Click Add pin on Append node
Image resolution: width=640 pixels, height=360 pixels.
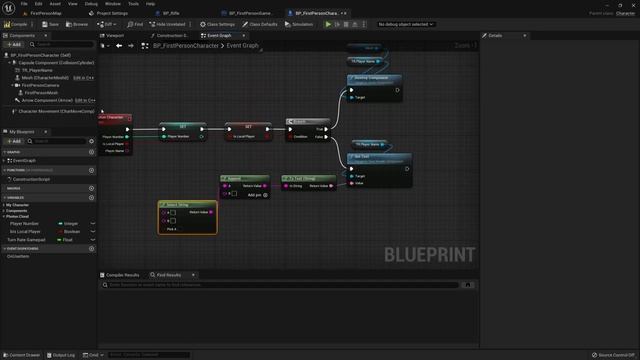click(258, 195)
